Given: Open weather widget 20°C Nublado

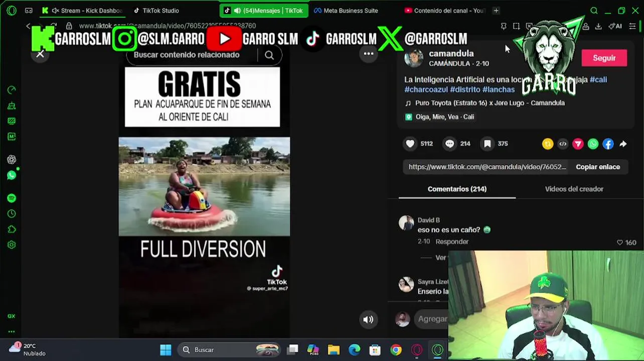Looking at the screenshot, I should point(28,349).
